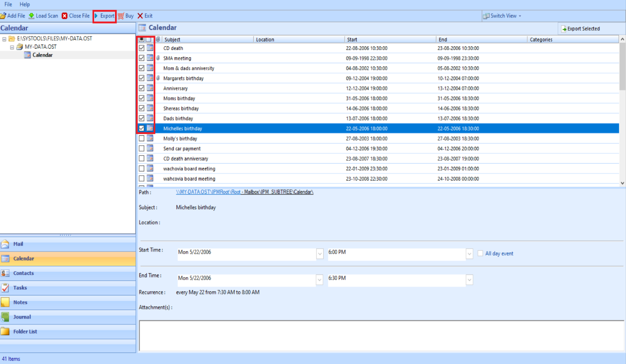Click the Folder List folder icon
This screenshot has height=364, width=626.
(5, 331)
